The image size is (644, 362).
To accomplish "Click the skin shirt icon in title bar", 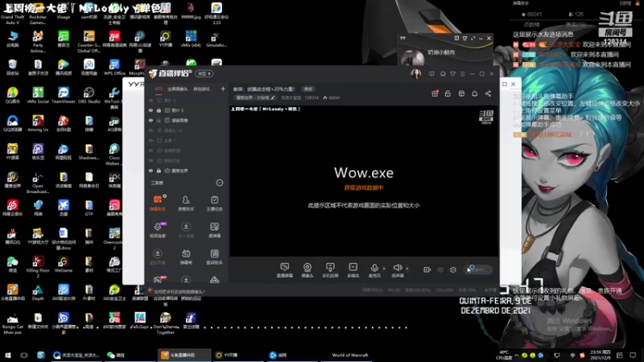I will coord(452,74).
